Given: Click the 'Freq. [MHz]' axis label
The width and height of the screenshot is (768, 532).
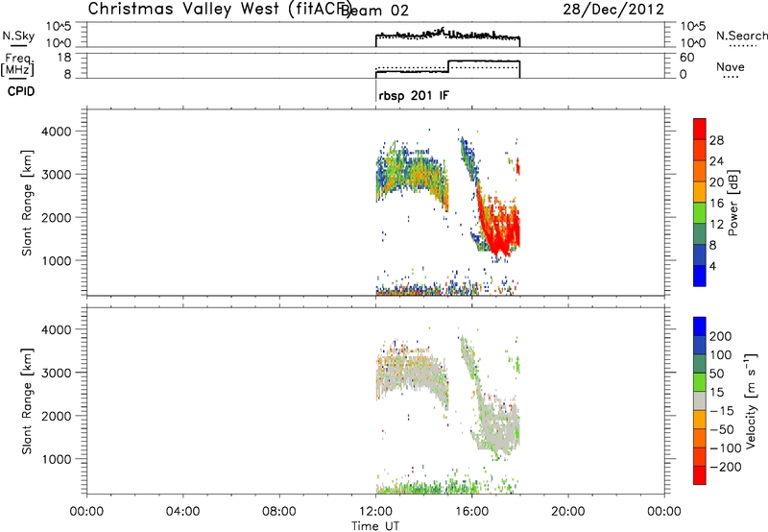Looking at the screenshot, I should [x=18, y=65].
